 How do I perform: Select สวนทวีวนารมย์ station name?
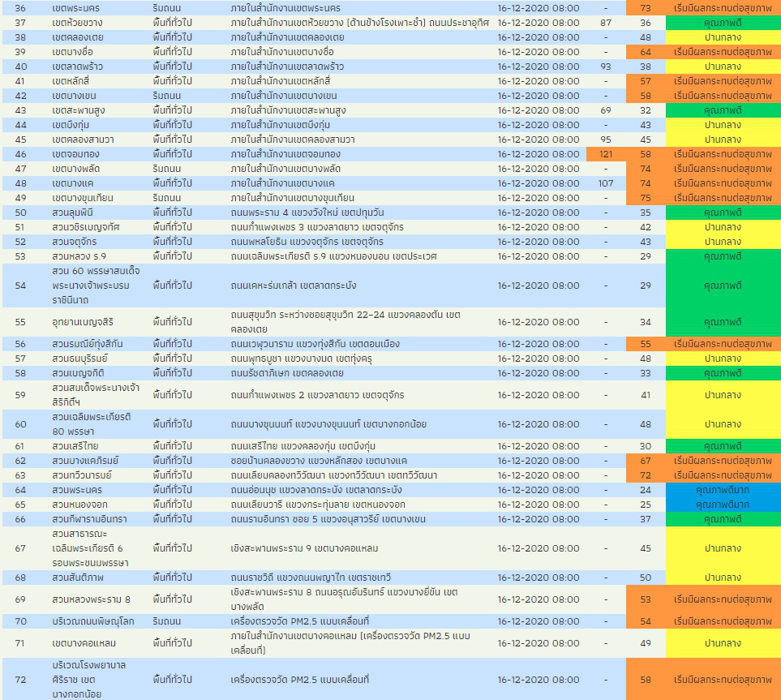tap(82, 475)
